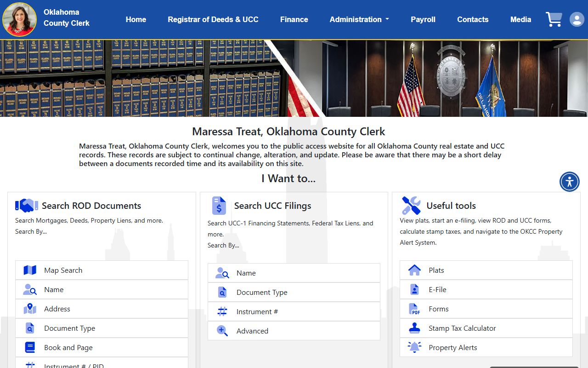Click the UCC Document Type icon

point(222,292)
